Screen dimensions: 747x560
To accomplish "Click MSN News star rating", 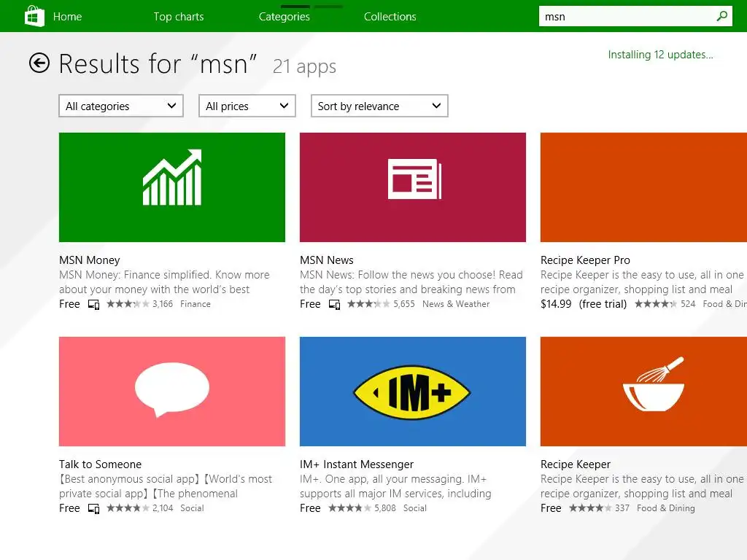I will [x=368, y=304].
